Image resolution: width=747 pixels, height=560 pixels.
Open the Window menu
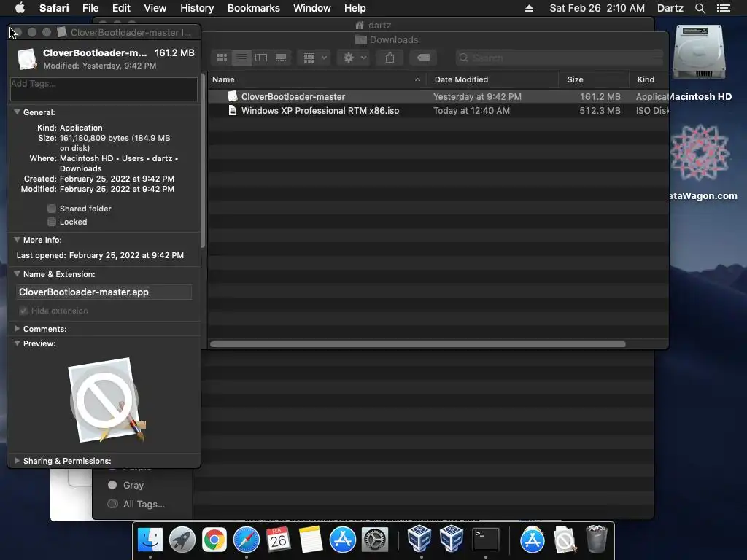click(312, 8)
